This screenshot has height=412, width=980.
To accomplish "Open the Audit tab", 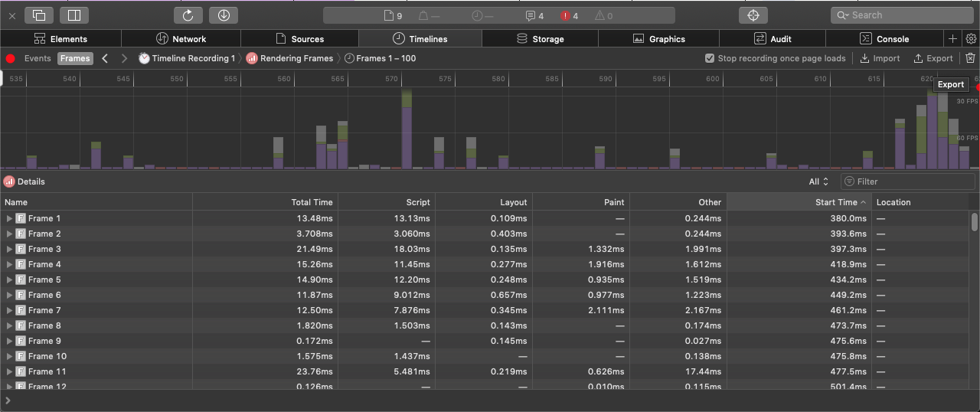I will [773, 38].
